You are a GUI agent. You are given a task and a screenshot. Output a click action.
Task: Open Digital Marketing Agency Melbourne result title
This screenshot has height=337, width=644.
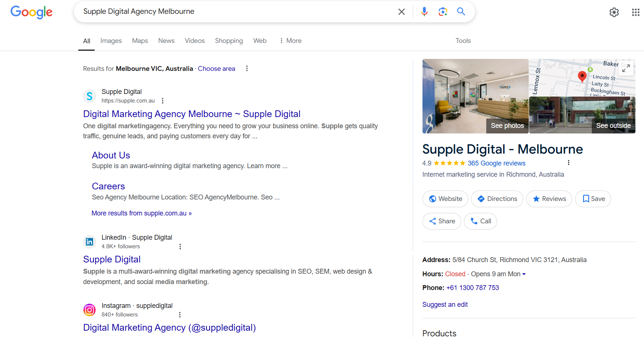pos(192,114)
